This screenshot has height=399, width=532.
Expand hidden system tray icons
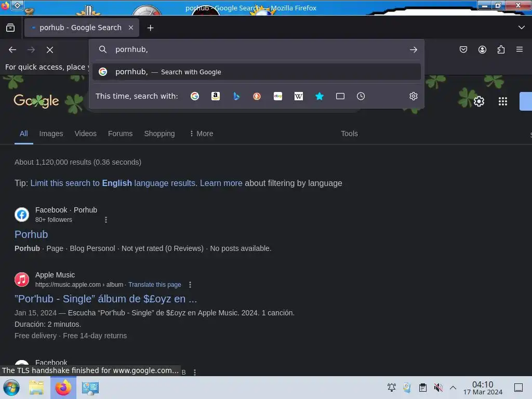453,388
